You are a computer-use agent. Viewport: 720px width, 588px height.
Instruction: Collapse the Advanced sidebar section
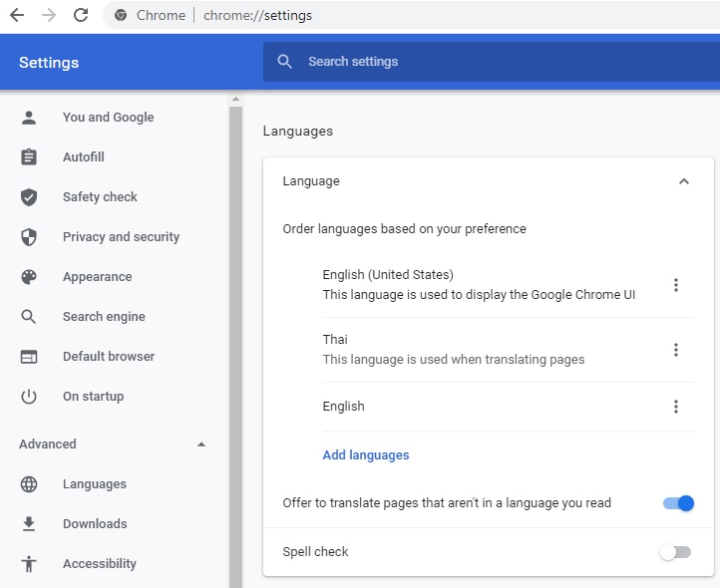point(201,444)
